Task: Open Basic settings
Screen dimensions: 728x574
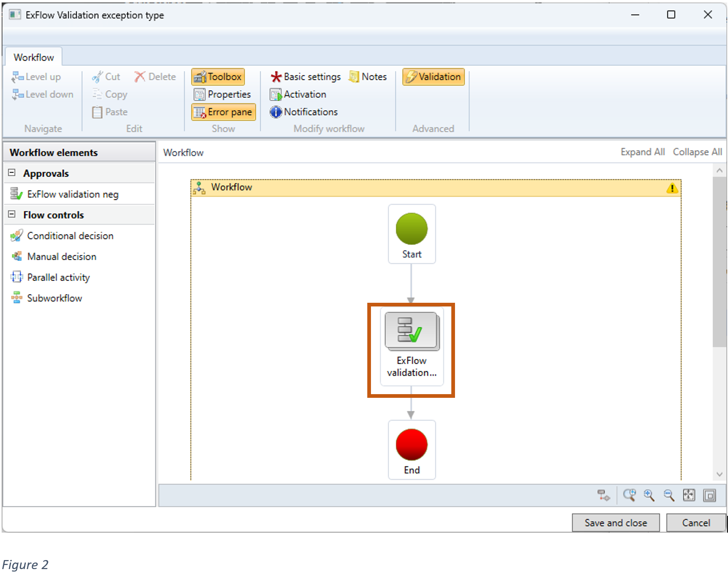Action: 306,77
